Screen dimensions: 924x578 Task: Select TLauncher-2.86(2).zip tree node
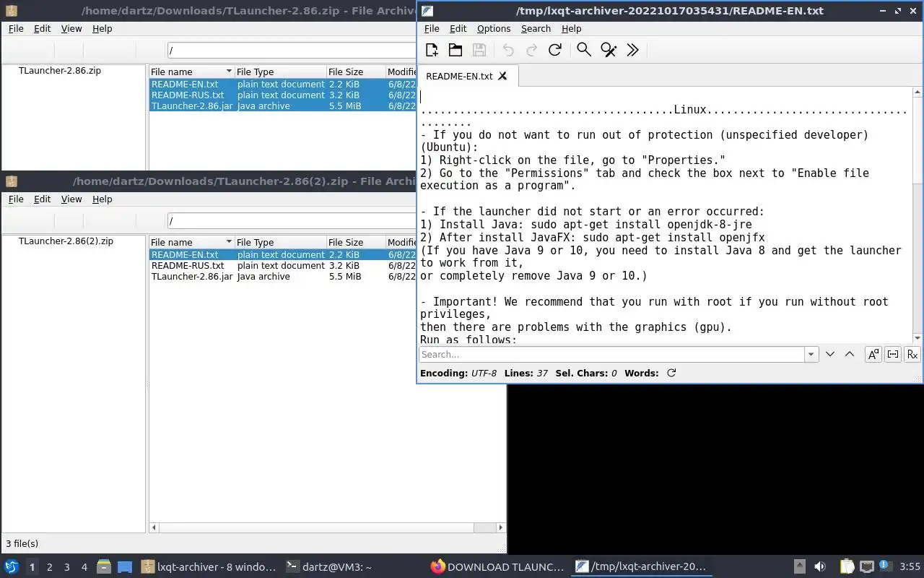click(x=66, y=241)
